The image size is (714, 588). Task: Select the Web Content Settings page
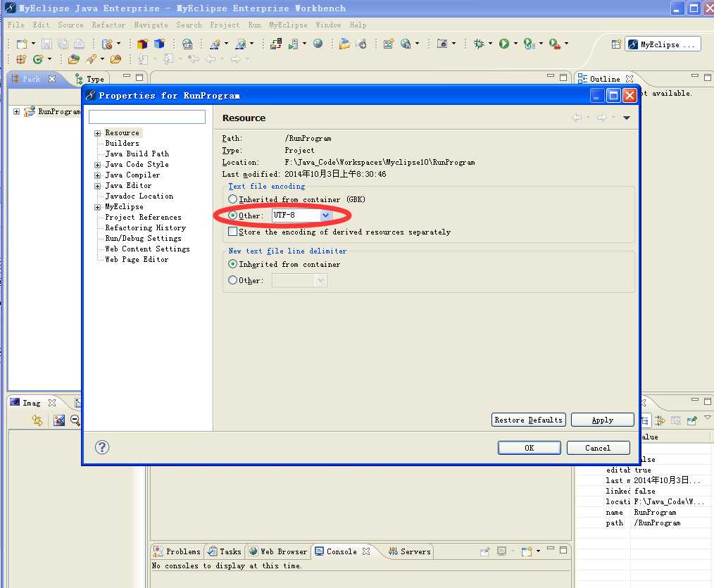tap(147, 249)
